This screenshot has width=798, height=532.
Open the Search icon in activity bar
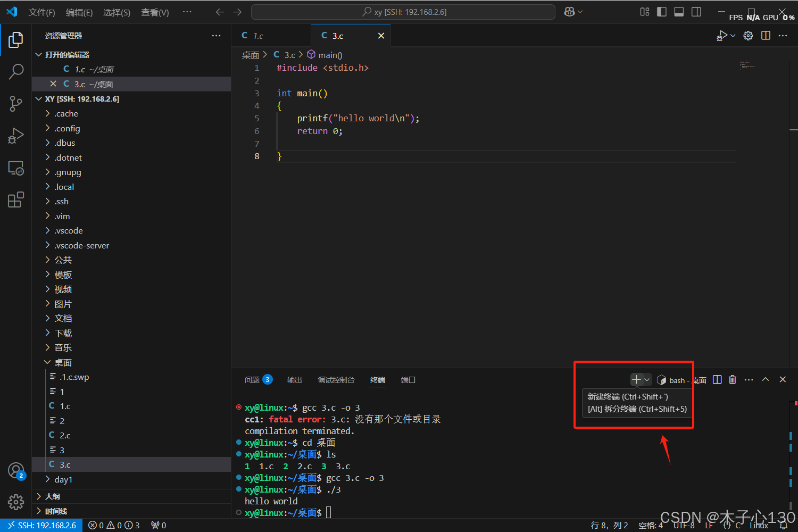click(x=16, y=71)
